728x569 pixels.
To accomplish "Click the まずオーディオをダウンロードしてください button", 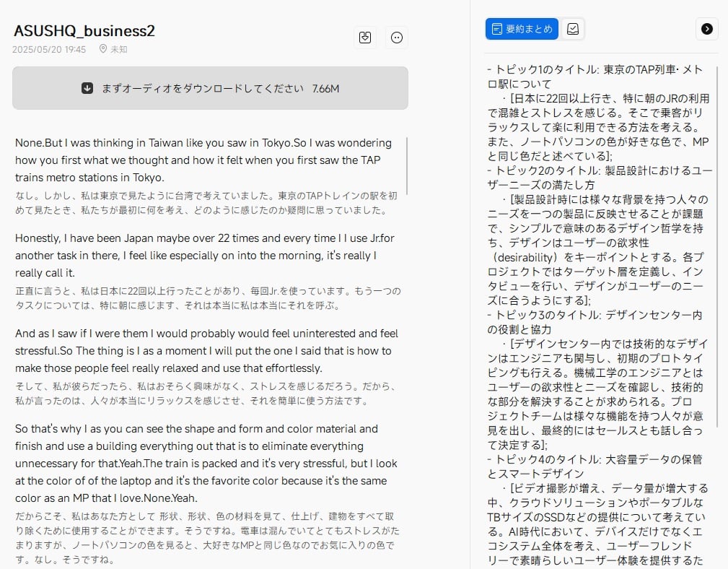I will 211,88.
